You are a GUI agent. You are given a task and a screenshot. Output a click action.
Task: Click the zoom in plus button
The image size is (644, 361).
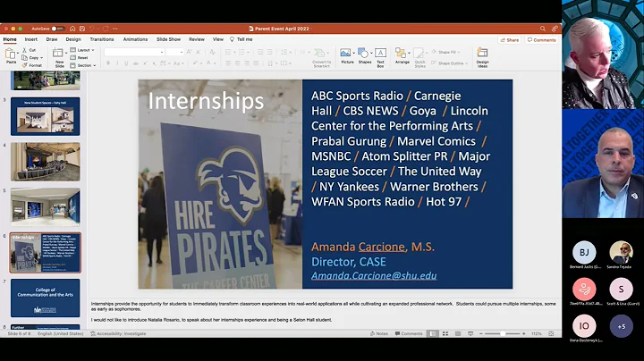[x=523, y=334]
